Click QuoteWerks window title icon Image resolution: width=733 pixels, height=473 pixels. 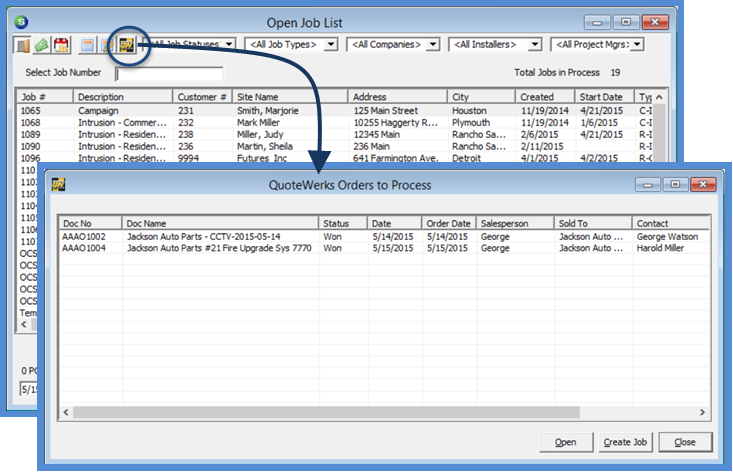(58, 185)
